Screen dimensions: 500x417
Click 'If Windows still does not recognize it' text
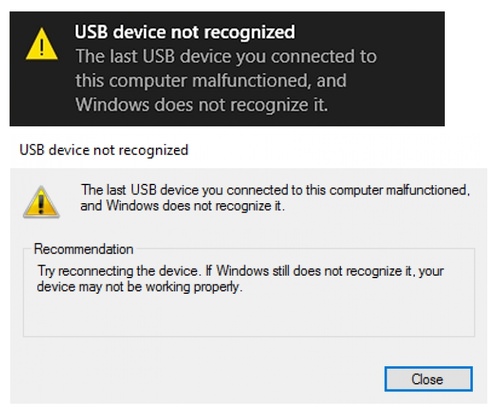click(310, 271)
